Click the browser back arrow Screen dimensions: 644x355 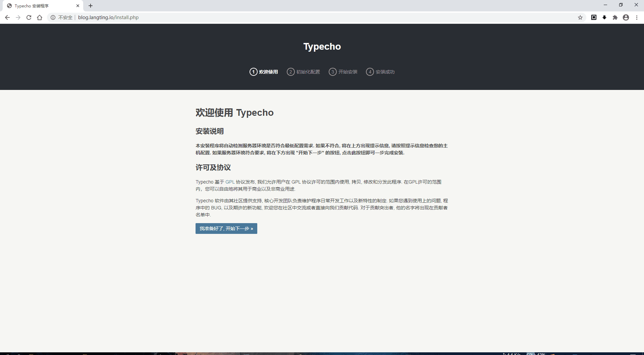(7, 17)
